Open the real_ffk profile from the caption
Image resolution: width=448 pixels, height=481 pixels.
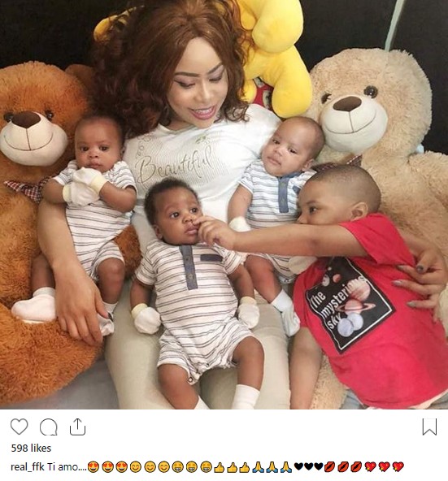[x=28, y=467]
